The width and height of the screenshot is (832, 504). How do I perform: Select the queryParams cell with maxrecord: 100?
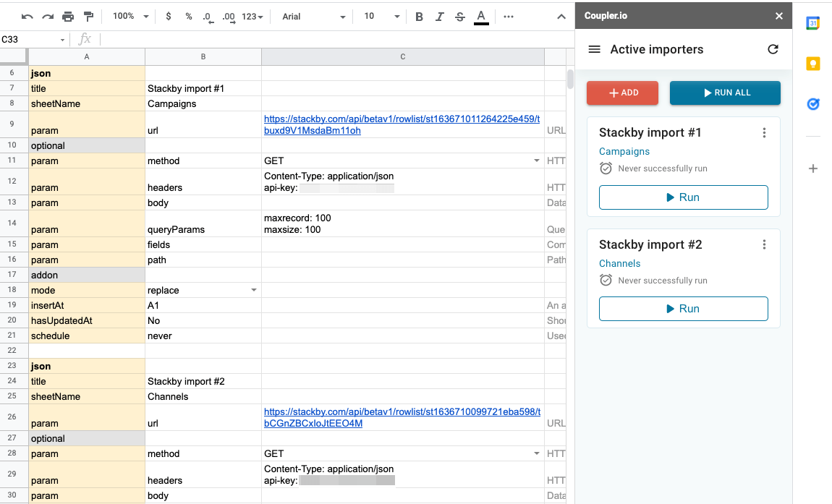tap(403, 224)
